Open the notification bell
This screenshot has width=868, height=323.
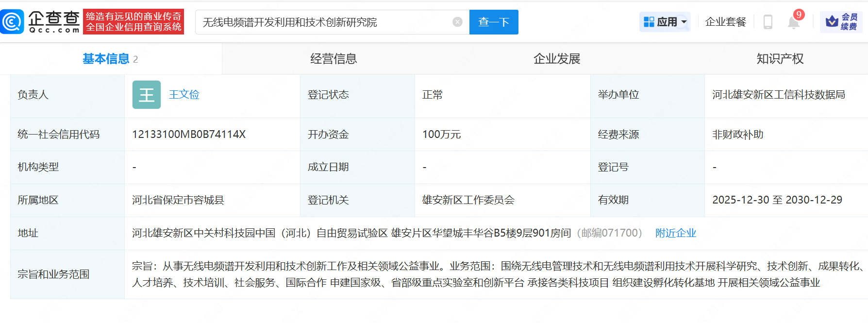click(793, 22)
